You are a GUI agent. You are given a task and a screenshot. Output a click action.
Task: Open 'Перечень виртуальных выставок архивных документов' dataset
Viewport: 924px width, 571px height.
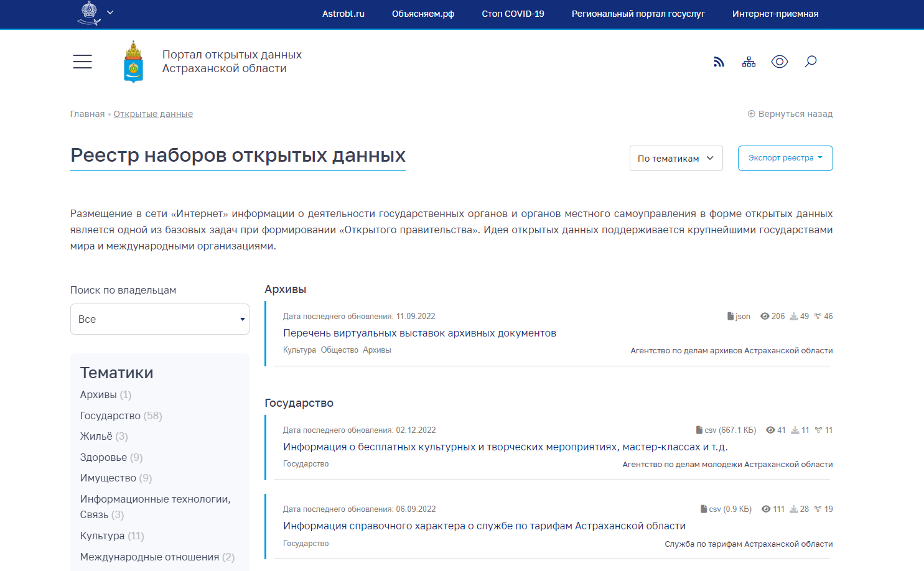tap(419, 333)
